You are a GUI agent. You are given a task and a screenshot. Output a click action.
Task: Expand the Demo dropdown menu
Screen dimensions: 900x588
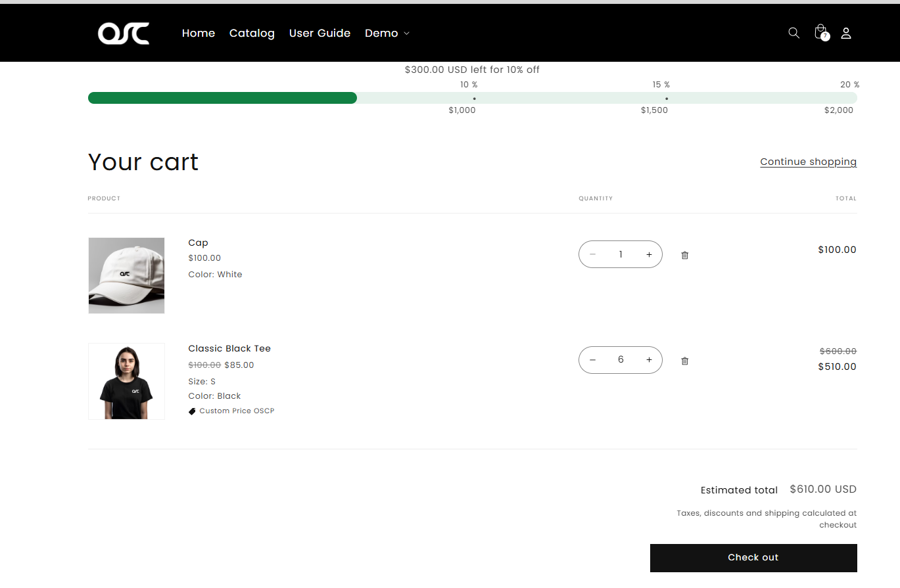click(x=387, y=33)
